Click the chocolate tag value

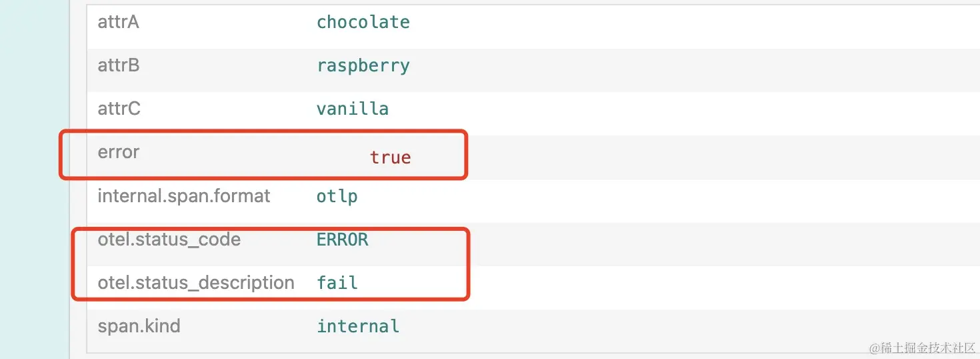(363, 22)
